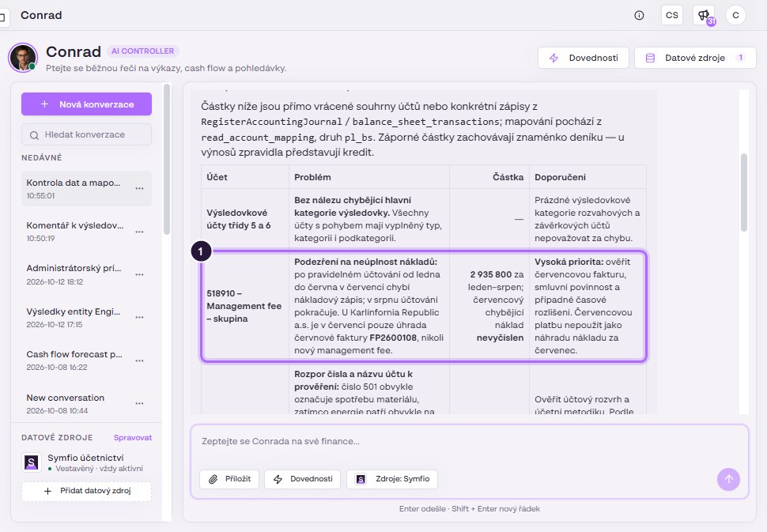Click the Částka column header
Image resolution: width=767 pixels, height=532 pixels.
click(489, 177)
